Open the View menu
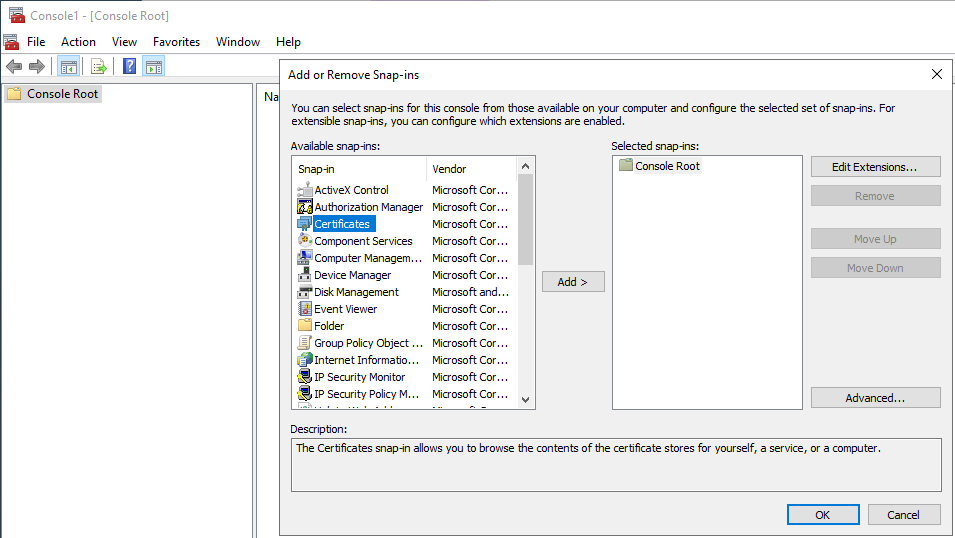 click(124, 42)
